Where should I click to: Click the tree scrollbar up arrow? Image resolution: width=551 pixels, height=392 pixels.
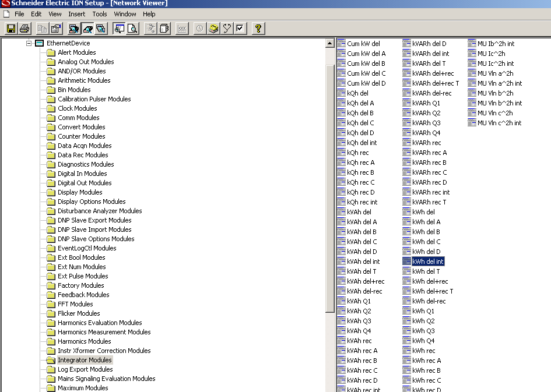click(x=329, y=44)
